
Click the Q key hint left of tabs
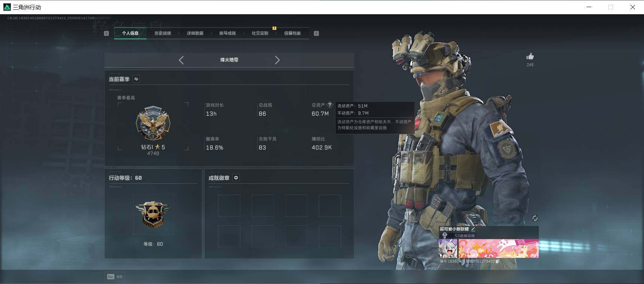106,33
